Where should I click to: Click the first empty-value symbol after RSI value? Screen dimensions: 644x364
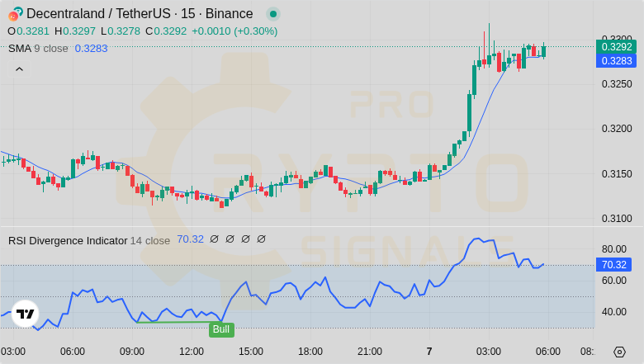(214, 239)
